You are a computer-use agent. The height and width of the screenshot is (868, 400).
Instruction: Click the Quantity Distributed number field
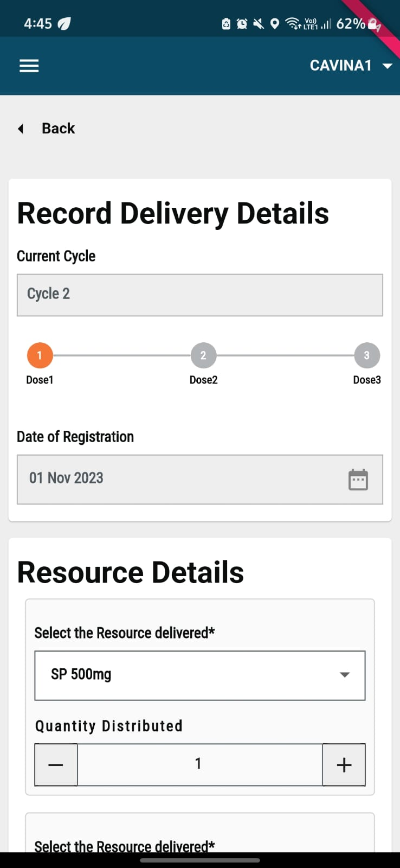coord(199,764)
